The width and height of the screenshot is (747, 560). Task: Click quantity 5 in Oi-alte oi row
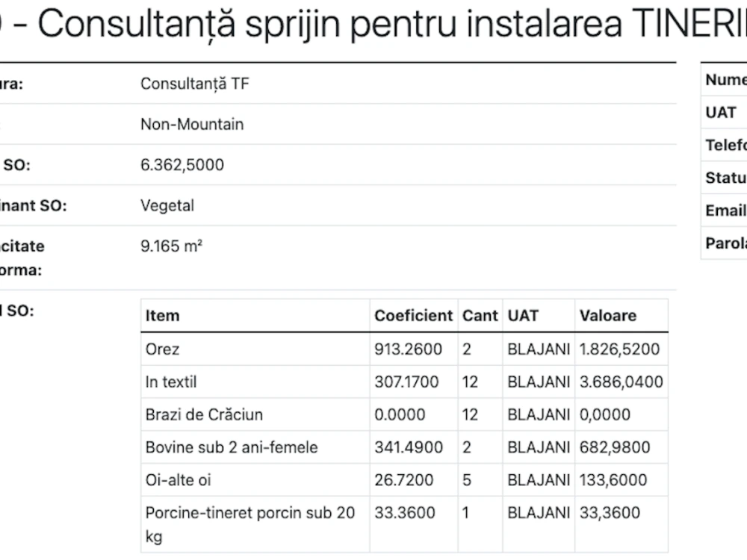(x=466, y=480)
